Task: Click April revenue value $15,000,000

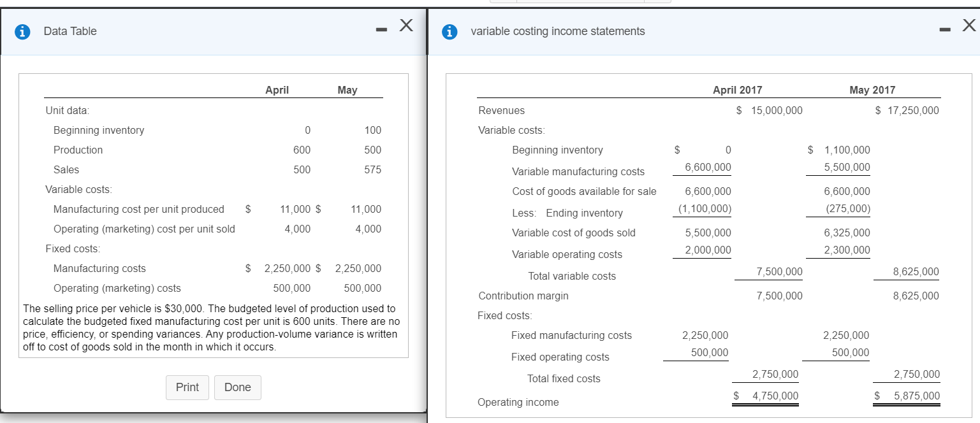Action: coord(769,110)
